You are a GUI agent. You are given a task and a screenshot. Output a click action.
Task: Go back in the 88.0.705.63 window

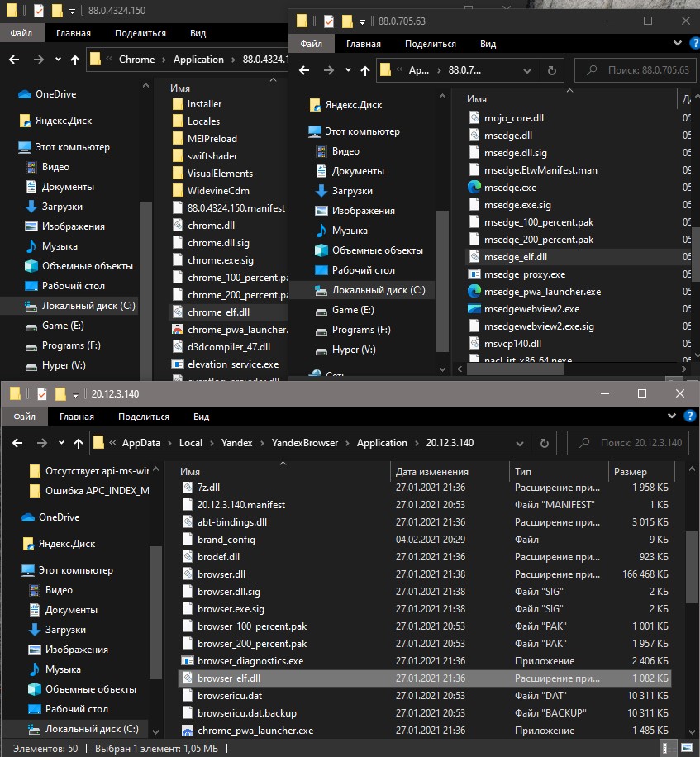[x=304, y=70]
